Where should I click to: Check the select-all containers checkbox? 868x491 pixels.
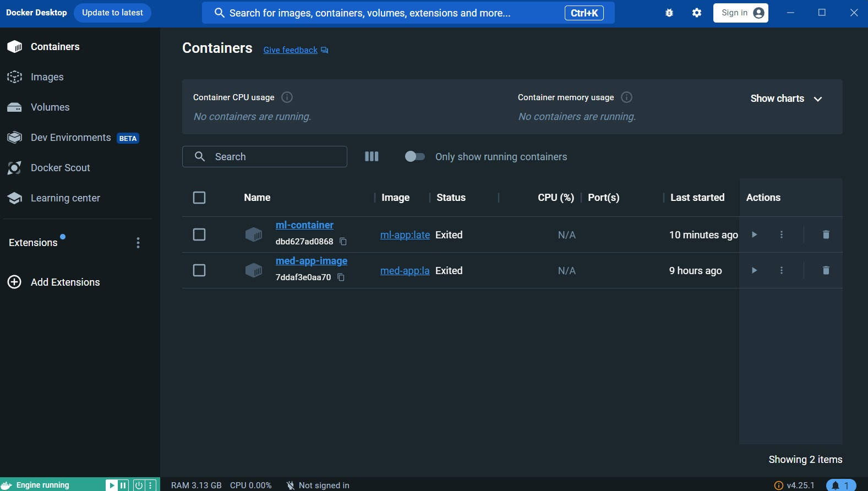tap(199, 198)
